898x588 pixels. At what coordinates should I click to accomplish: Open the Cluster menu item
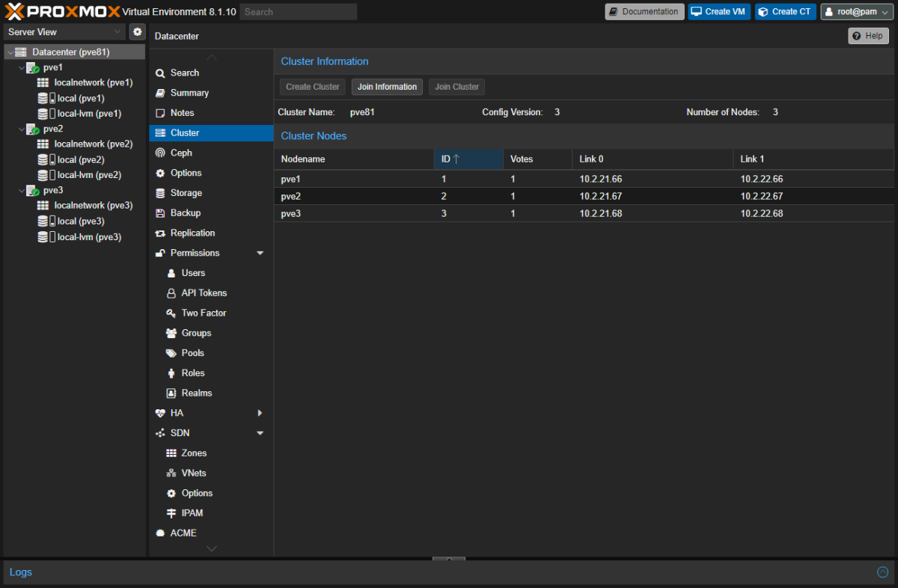(212, 133)
